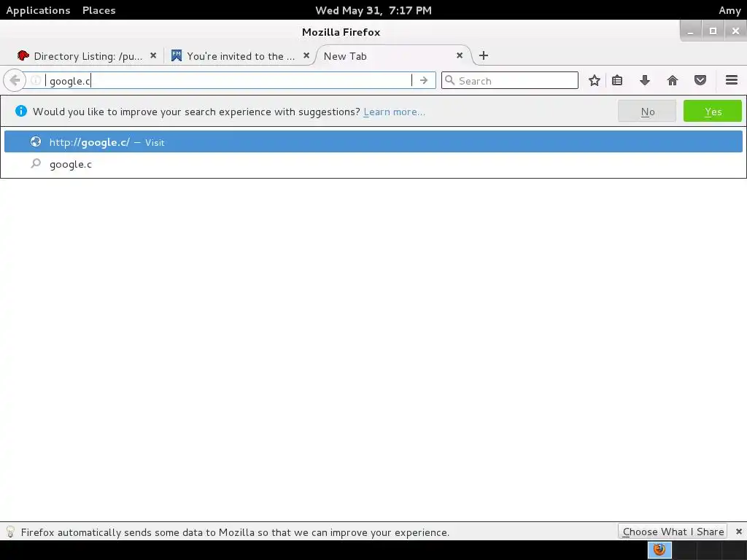The width and height of the screenshot is (747, 560).
Task: Decline search suggestions with No
Action: click(x=647, y=111)
